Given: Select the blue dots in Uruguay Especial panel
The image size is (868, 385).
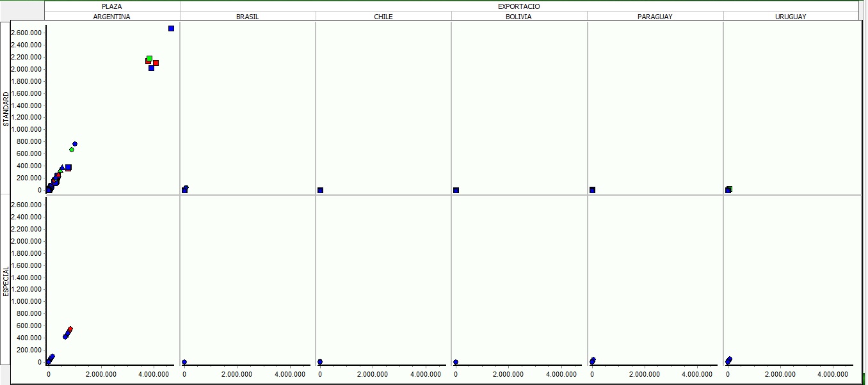Looking at the screenshot, I should pos(728,360).
